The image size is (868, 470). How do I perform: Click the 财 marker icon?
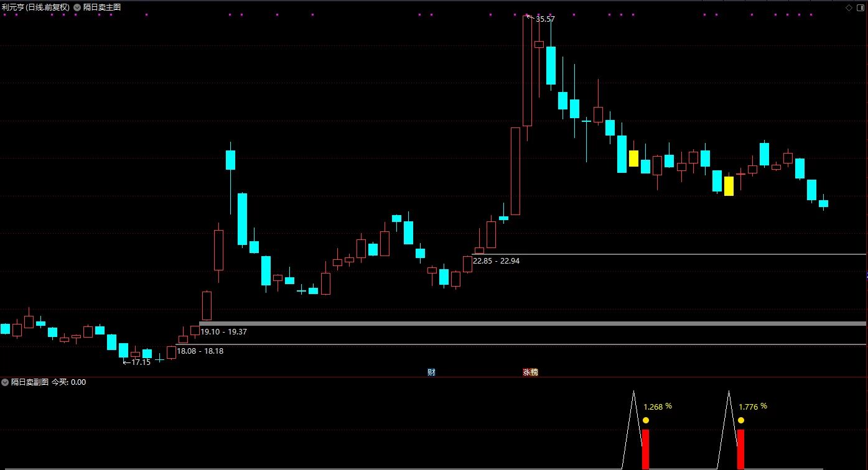[x=431, y=372]
